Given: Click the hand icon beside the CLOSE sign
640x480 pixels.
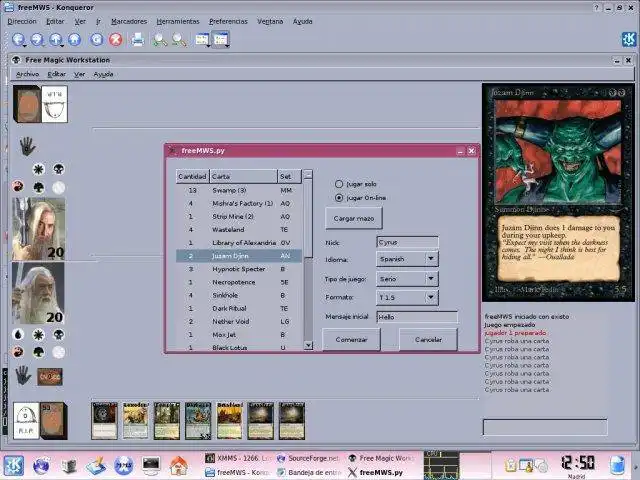Looking at the screenshot, I should point(23,376).
